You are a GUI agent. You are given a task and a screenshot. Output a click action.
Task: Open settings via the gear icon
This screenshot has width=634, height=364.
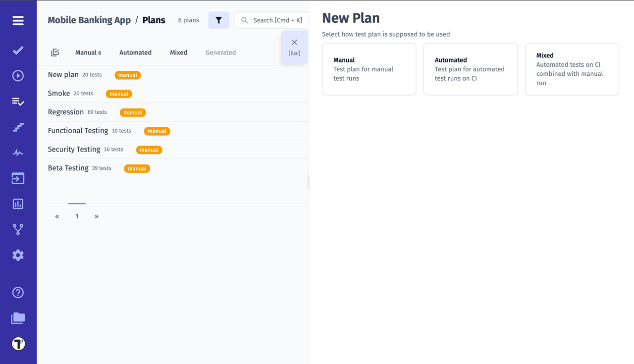18,255
